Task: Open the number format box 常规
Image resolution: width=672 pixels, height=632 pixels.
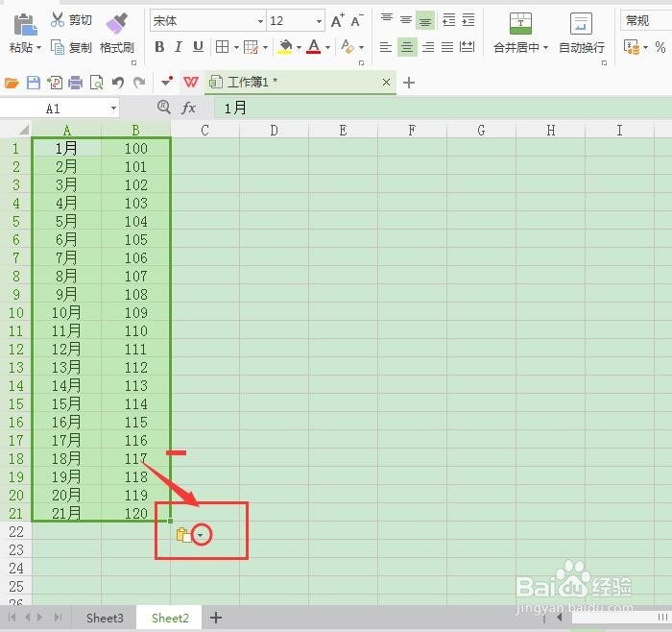Action: tap(646, 20)
